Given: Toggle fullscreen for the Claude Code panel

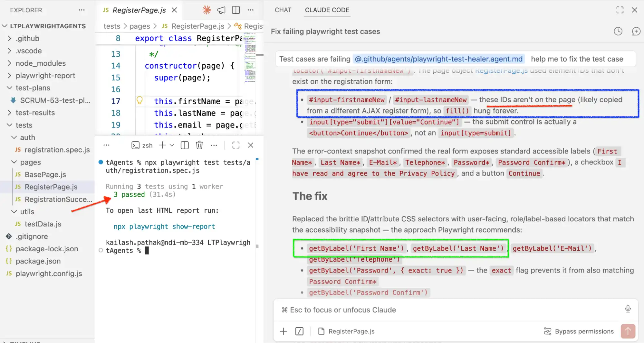Looking at the screenshot, I should 620,10.
